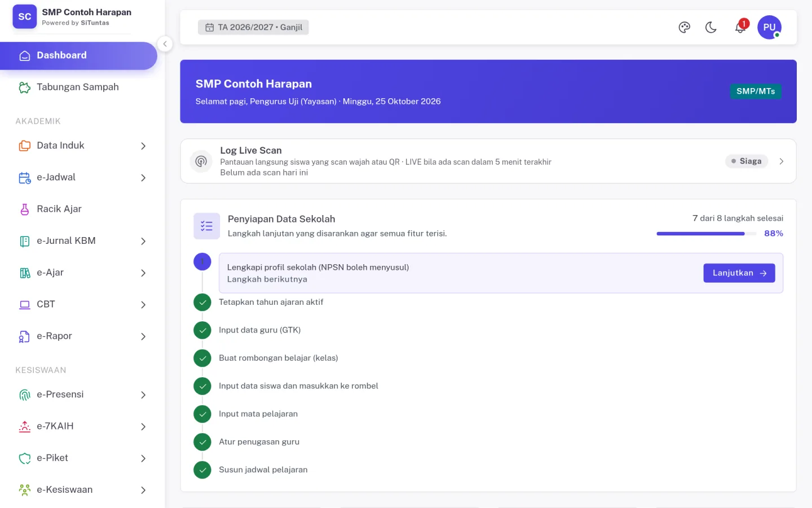Open the TA 2026/2027 Ganjil selector
This screenshot has height=508, width=812.
(x=253, y=27)
